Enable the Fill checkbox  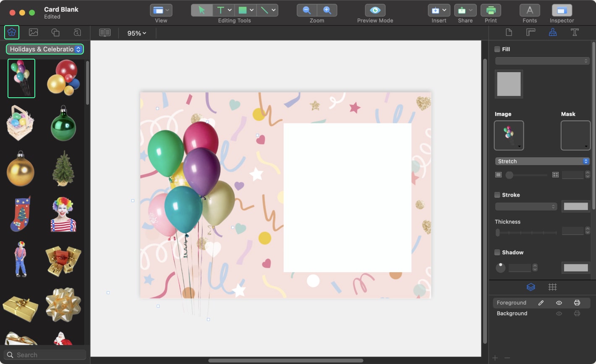(x=497, y=49)
